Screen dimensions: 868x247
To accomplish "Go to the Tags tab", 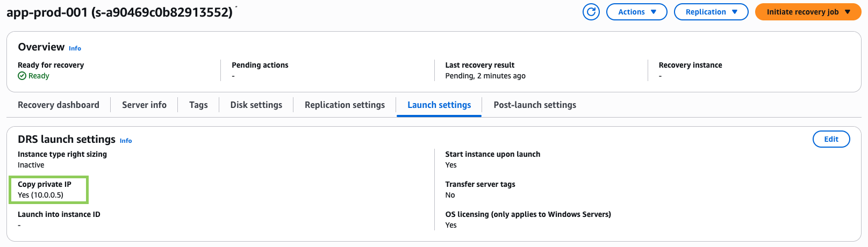I will (x=198, y=105).
